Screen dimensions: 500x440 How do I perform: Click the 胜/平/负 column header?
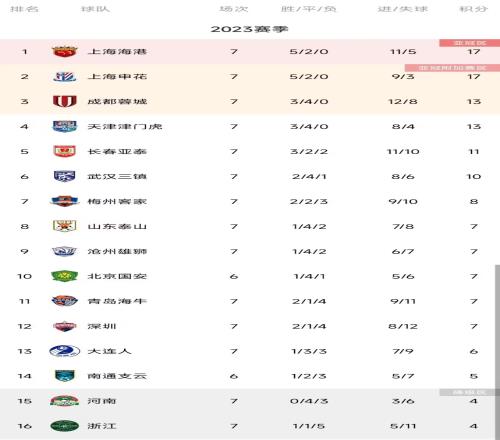tap(309, 9)
